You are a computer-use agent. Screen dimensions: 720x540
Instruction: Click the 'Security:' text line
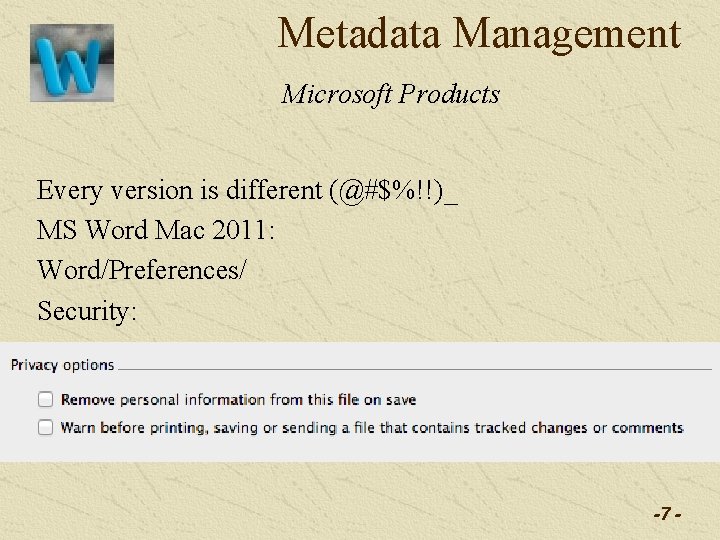click(x=87, y=310)
